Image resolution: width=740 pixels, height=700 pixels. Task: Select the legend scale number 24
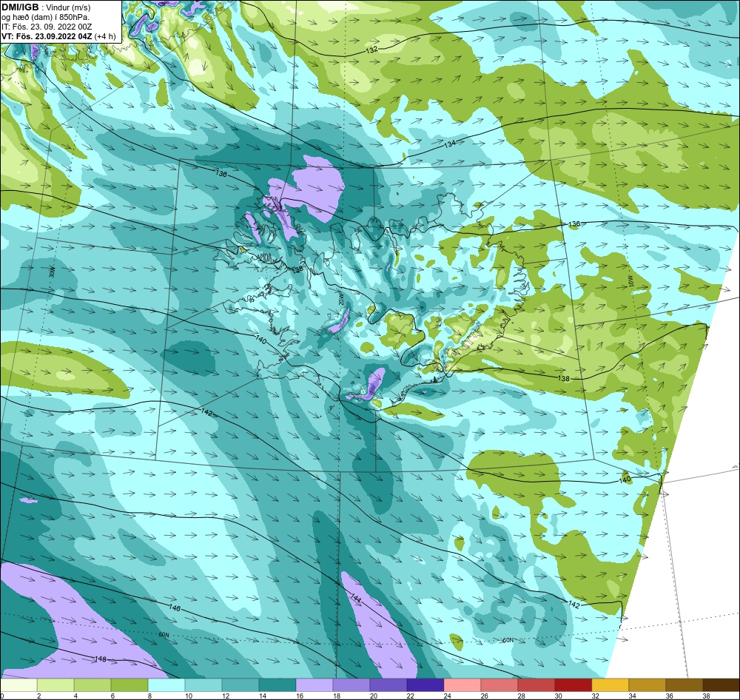coord(448,696)
